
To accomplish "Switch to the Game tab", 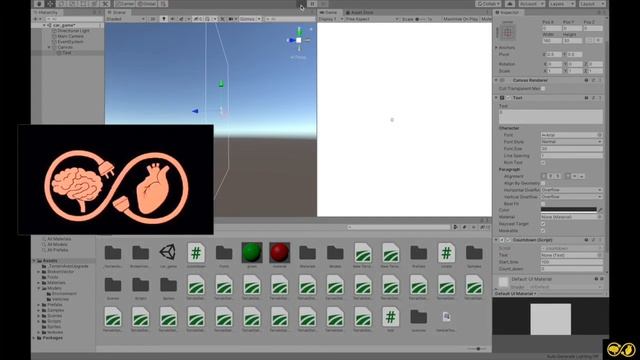I will coord(329,12).
